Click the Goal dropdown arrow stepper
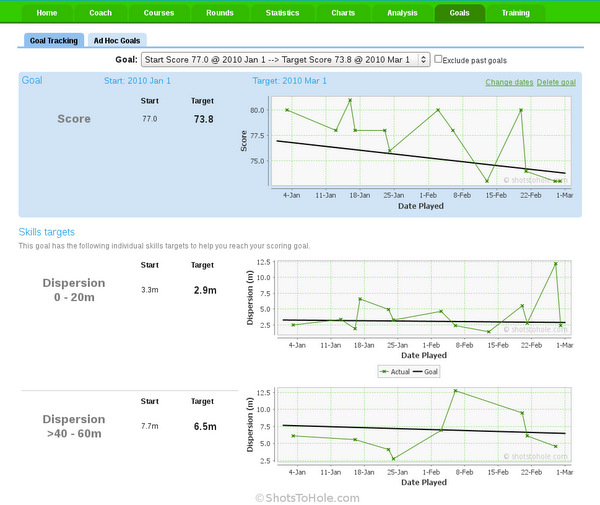 pyautogui.click(x=423, y=60)
